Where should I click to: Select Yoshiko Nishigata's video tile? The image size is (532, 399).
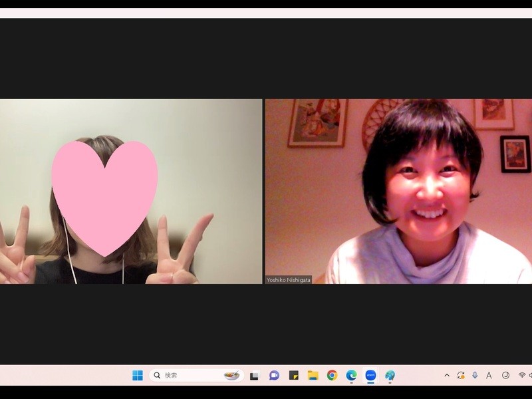click(398, 192)
